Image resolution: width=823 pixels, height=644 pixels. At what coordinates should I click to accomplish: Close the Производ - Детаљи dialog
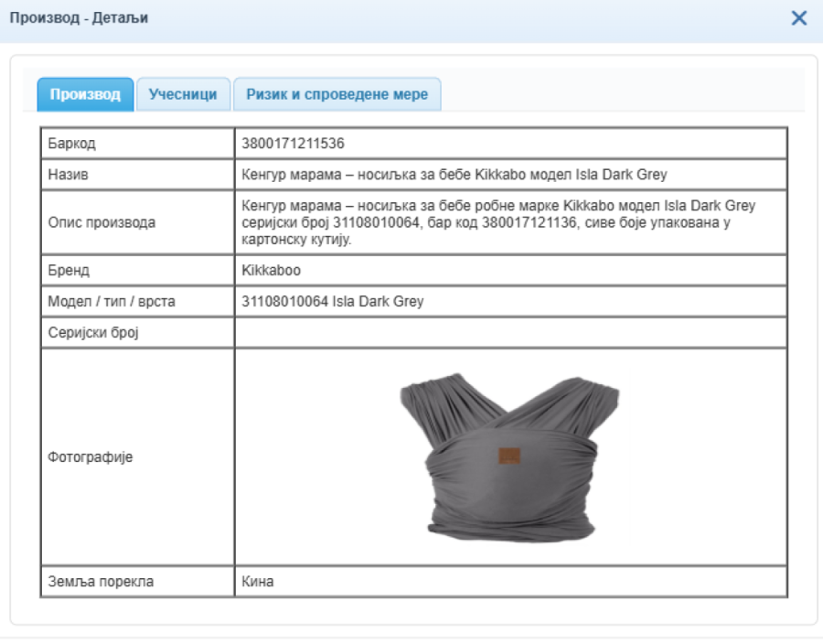[798, 18]
